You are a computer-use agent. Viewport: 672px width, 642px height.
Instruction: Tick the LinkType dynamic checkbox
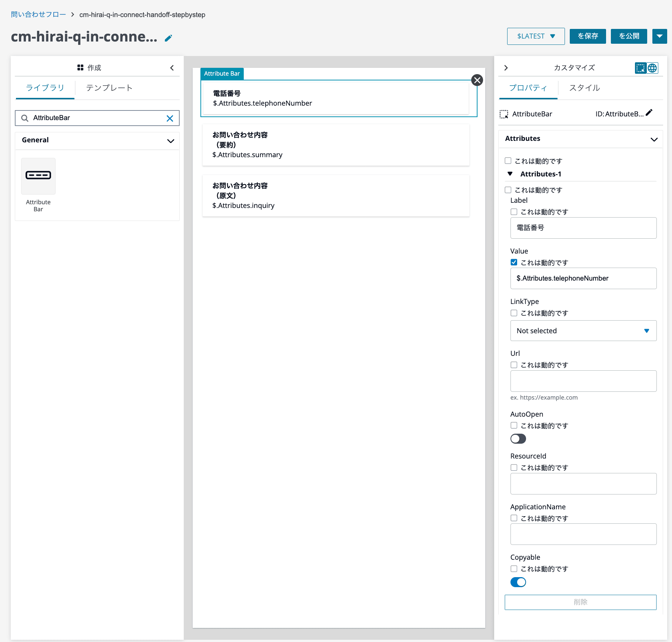click(x=514, y=313)
